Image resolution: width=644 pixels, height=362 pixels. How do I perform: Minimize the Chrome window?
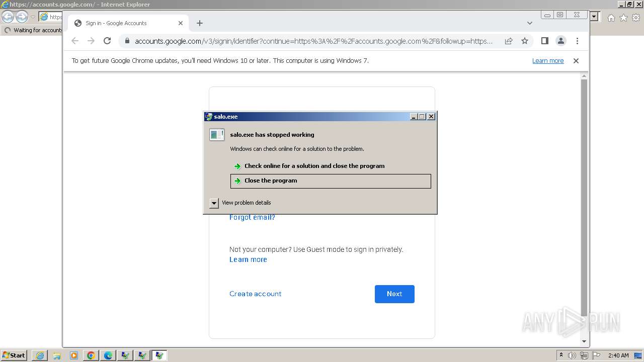pyautogui.click(x=547, y=15)
